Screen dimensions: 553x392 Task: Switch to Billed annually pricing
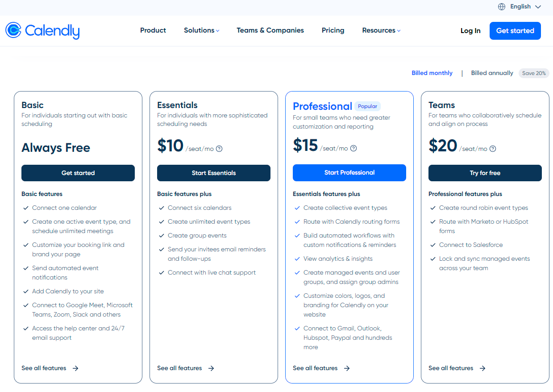pyautogui.click(x=492, y=73)
